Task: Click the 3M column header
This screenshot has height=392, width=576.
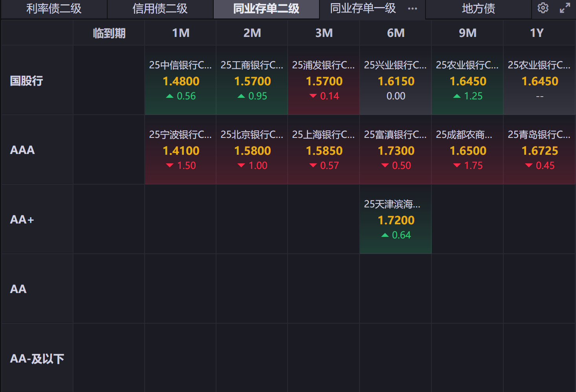Action: [324, 33]
